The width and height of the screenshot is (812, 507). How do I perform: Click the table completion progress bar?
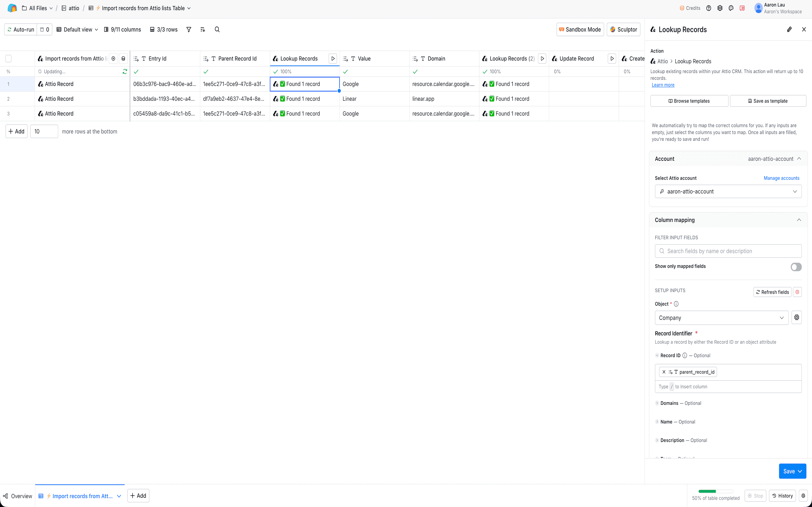(715, 491)
